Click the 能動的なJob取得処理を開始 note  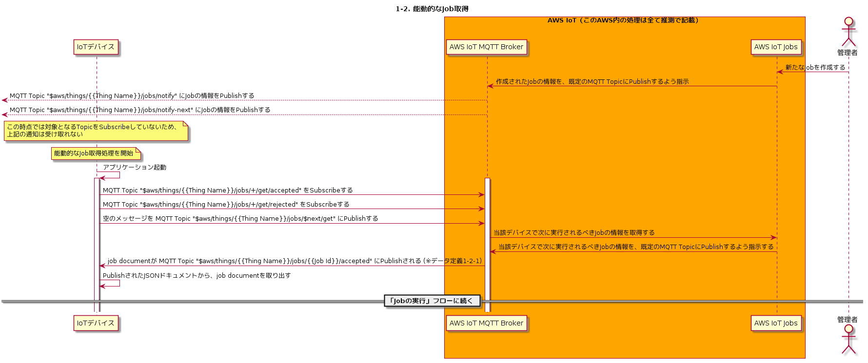(x=96, y=154)
